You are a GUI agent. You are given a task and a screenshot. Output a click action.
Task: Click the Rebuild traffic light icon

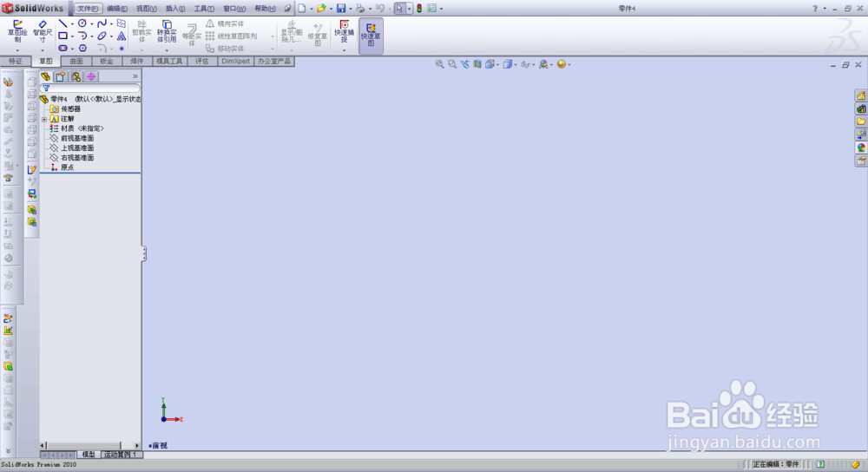419,9
